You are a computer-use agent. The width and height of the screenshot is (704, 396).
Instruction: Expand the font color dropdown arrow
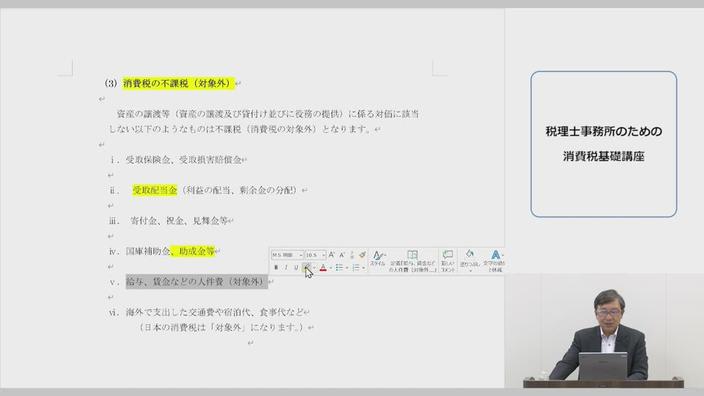click(x=331, y=268)
